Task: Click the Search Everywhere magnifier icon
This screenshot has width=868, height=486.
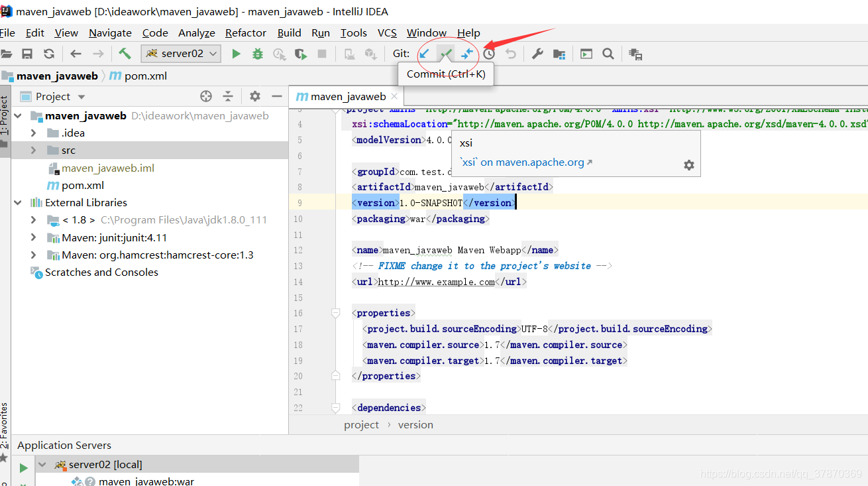Action: (x=608, y=54)
